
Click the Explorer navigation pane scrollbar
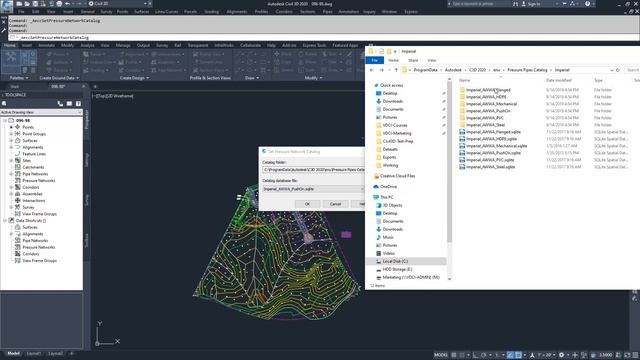tap(449, 163)
